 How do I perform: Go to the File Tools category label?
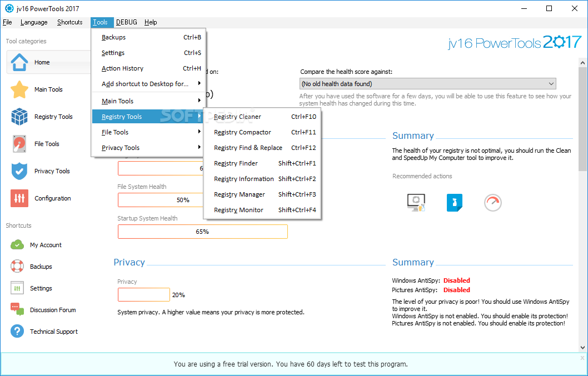(47, 144)
